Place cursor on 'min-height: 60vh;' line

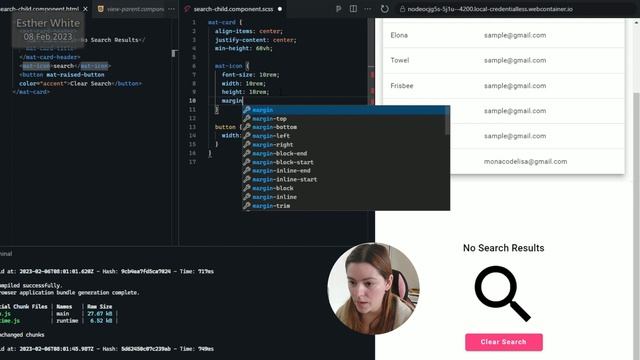(x=243, y=49)
